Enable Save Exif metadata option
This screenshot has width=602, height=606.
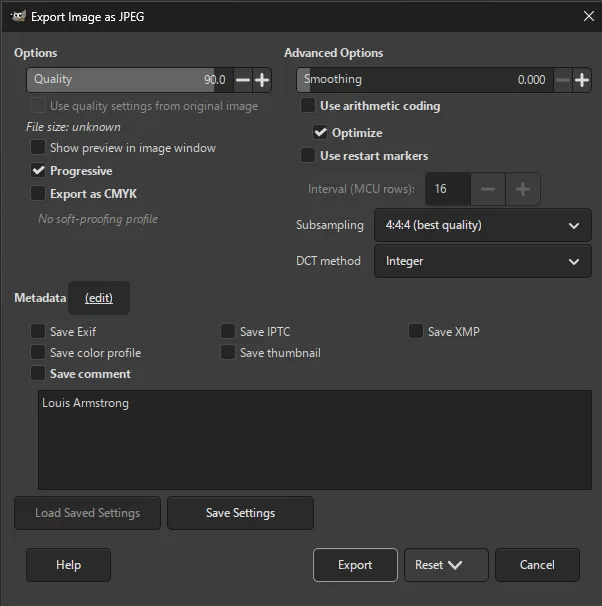point(38,332)
